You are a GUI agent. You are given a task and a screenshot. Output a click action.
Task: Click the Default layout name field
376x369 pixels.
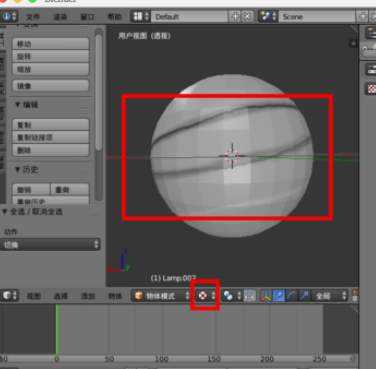click(190, 16)
